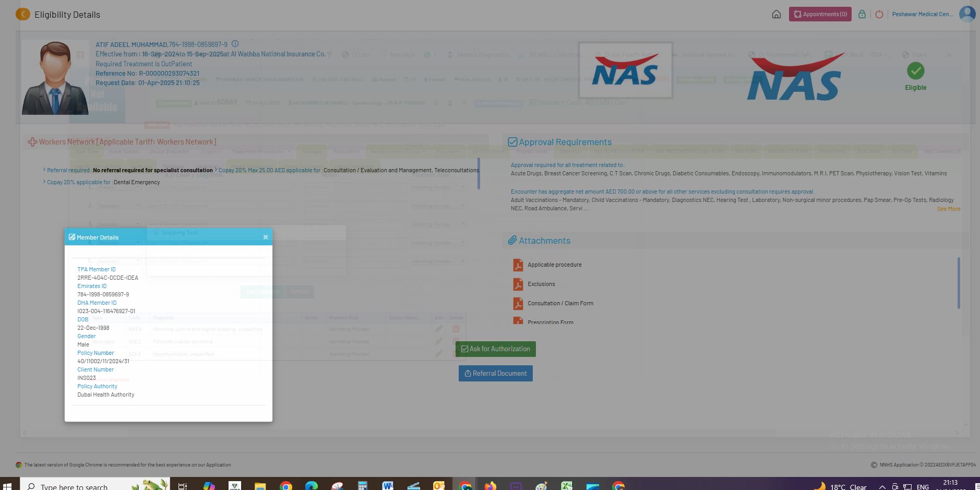Click the Policy Number value 40/11002/11/2024/31
Image resolution: width=980 pixels, height=490 pixels.
pyautogui.click(x=103, y=361)
